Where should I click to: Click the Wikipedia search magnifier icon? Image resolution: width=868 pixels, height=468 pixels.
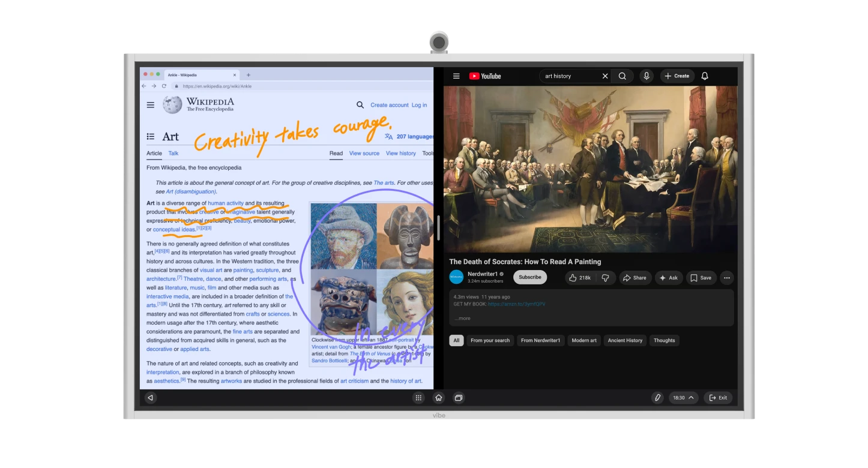tap(360, 105)
